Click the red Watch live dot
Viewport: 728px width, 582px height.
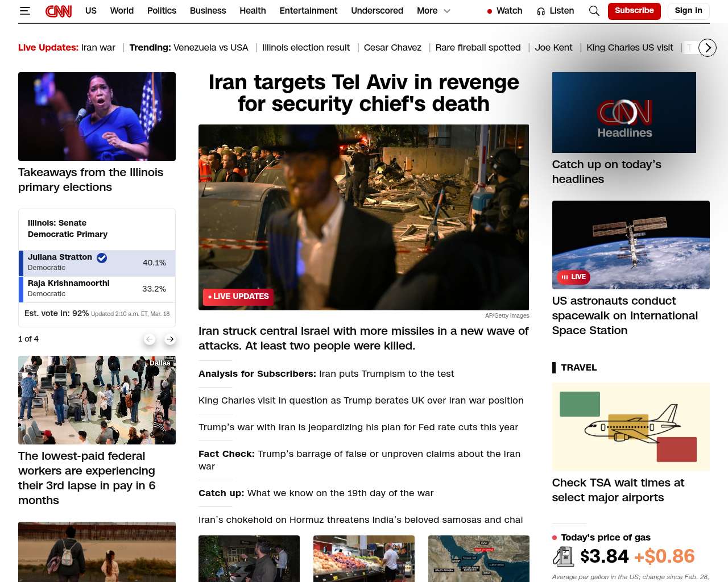tap(489, 11)
